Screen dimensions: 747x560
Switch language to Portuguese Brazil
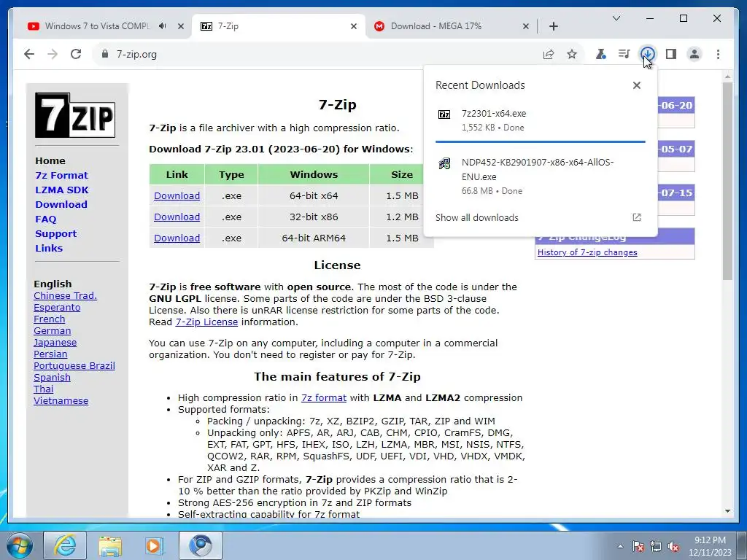(x=74, y=366)
